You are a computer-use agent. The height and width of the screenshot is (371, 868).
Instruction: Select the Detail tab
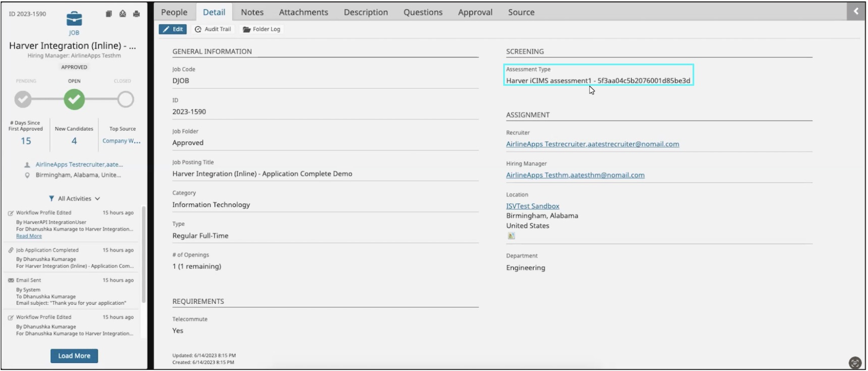(x=214, y=12)
